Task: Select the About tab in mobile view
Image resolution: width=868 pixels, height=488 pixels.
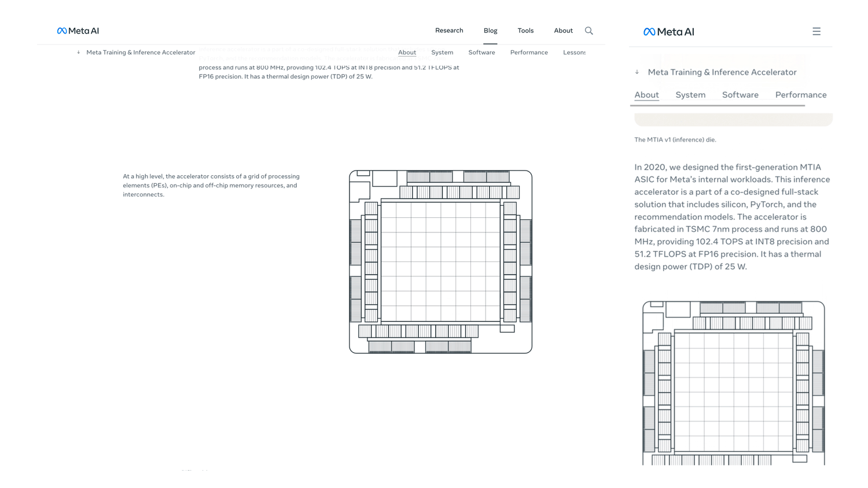Action: coord(646,95)
